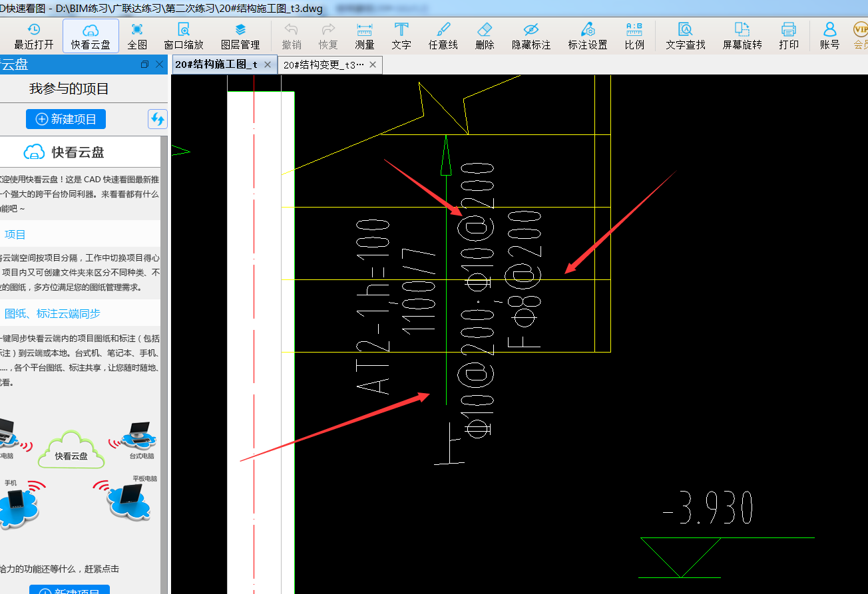
Task: Select the 全图 full view tool
Action: click(x=137, y=37)
